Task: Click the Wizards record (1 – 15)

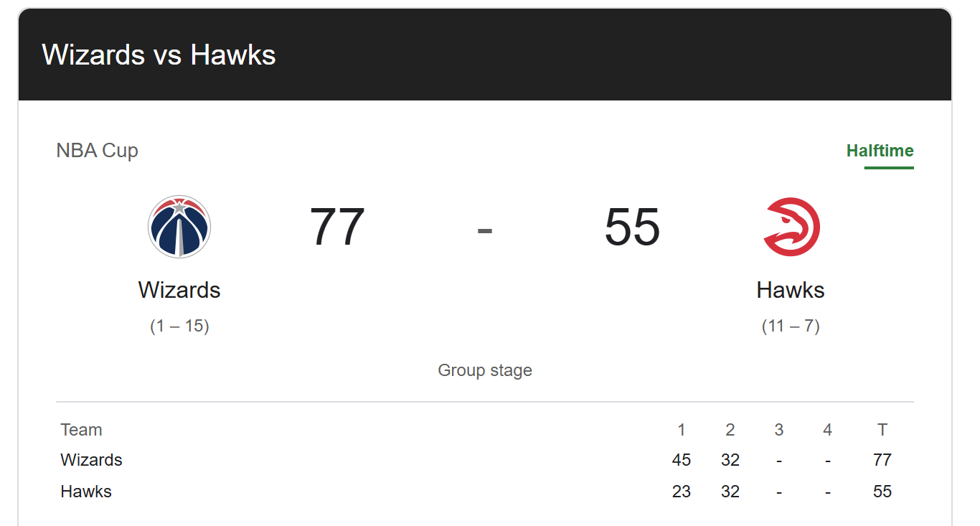Action: [179, 327]
